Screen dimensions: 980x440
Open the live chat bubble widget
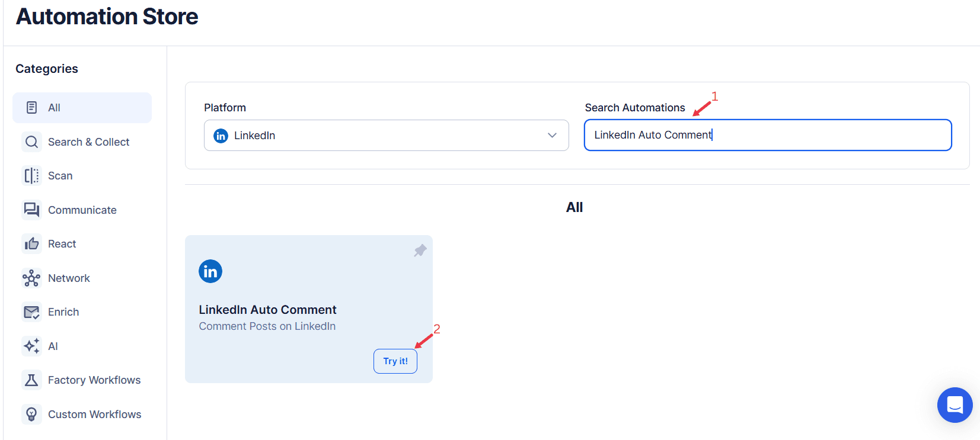(955, 405)
